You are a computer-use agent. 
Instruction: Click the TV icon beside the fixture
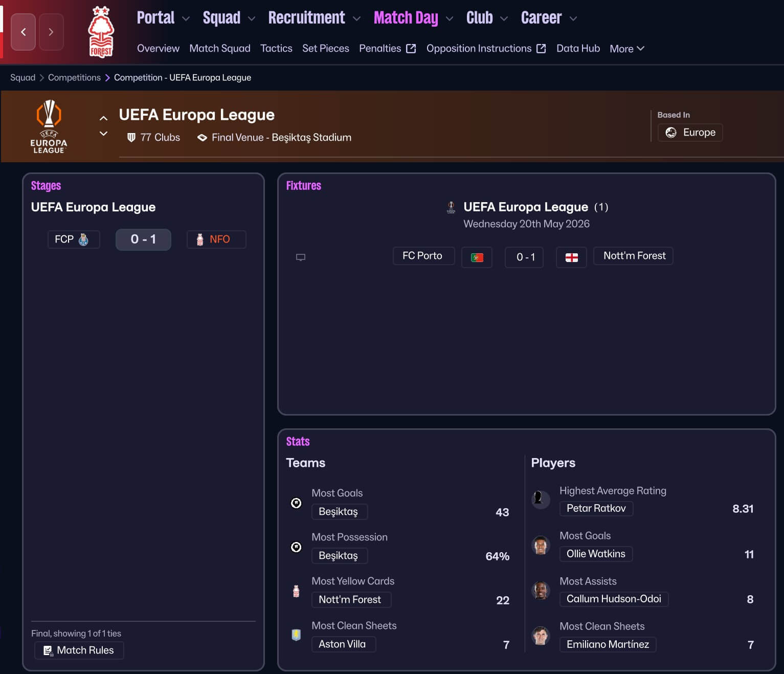pyautogui.click(x=301, y=257)
